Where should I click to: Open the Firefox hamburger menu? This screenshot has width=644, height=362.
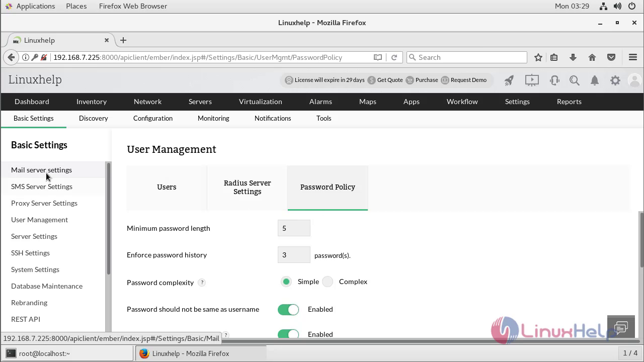coord(633,57)
